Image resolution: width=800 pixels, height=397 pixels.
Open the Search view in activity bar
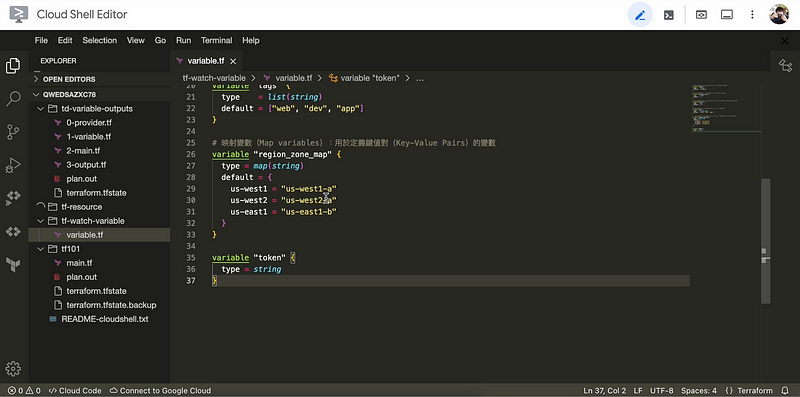13,99
